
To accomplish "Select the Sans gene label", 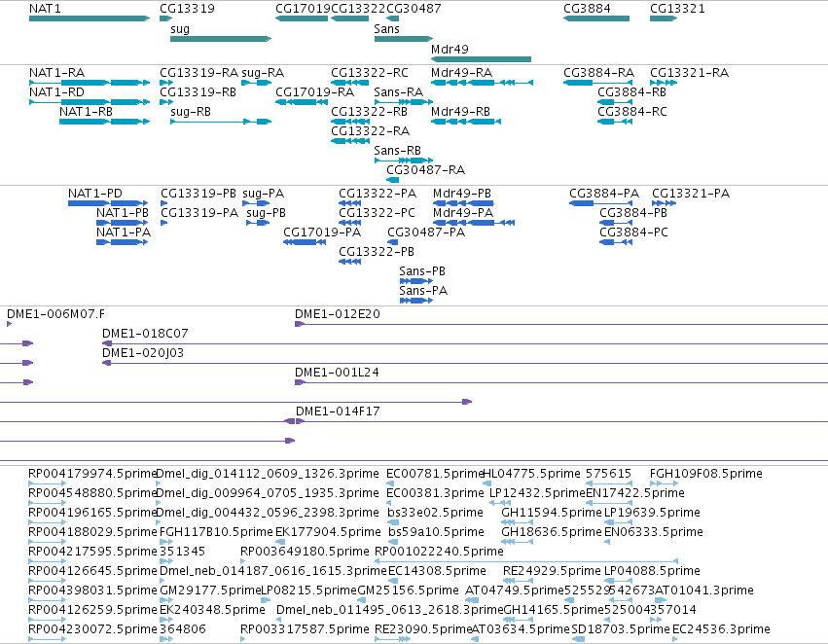I will (x=386, y=29).
